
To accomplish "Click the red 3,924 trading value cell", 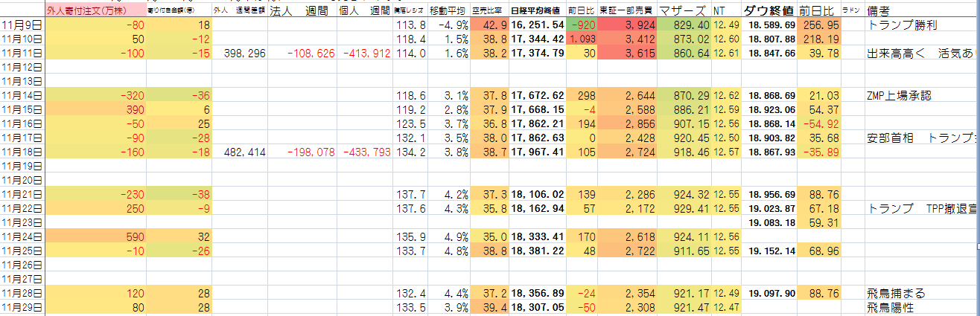I will 627,25.
